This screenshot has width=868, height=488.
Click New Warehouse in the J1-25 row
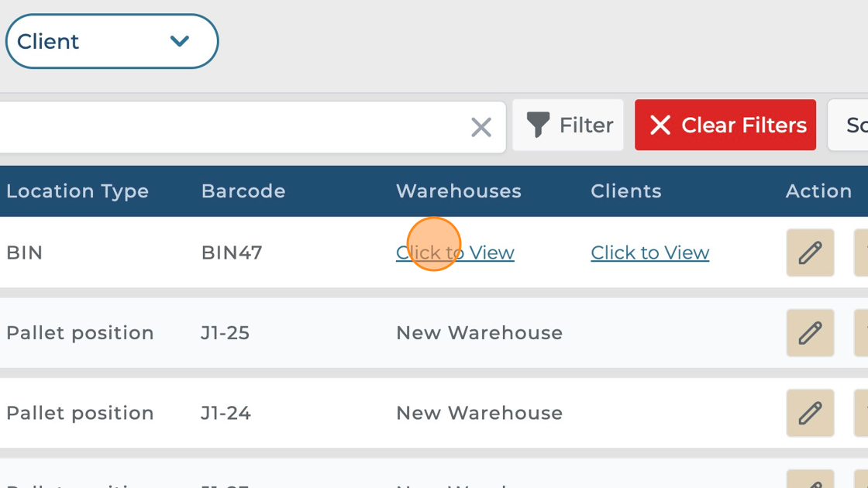click(479, 333)
